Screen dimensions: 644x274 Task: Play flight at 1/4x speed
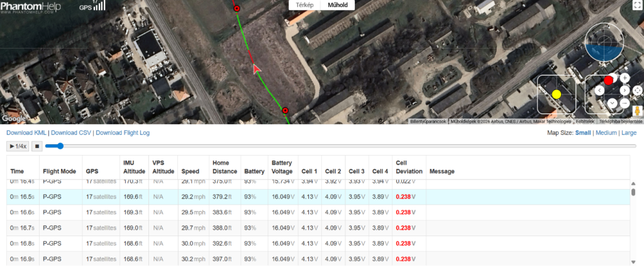click(18, 146)
